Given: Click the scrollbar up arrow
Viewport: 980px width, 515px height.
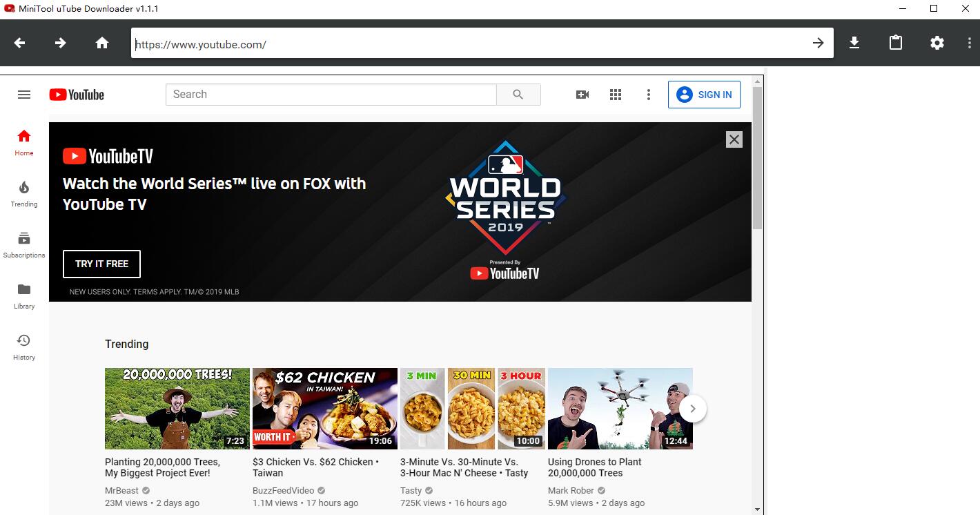Looking at the screenshot, I should click(x=758, y=80).
